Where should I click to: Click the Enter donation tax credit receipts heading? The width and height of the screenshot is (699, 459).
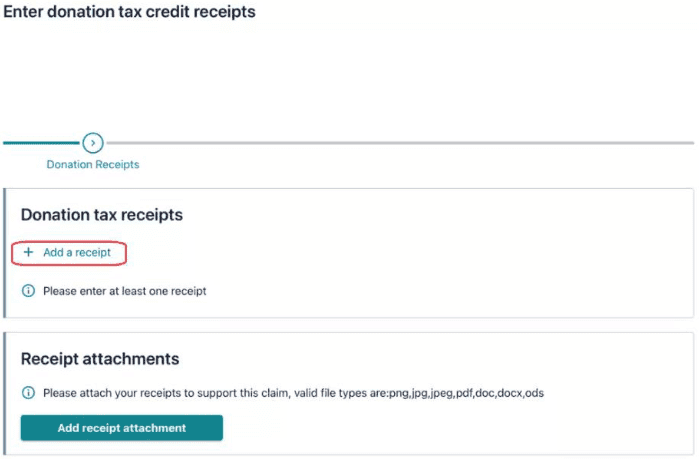pos(130,13)
